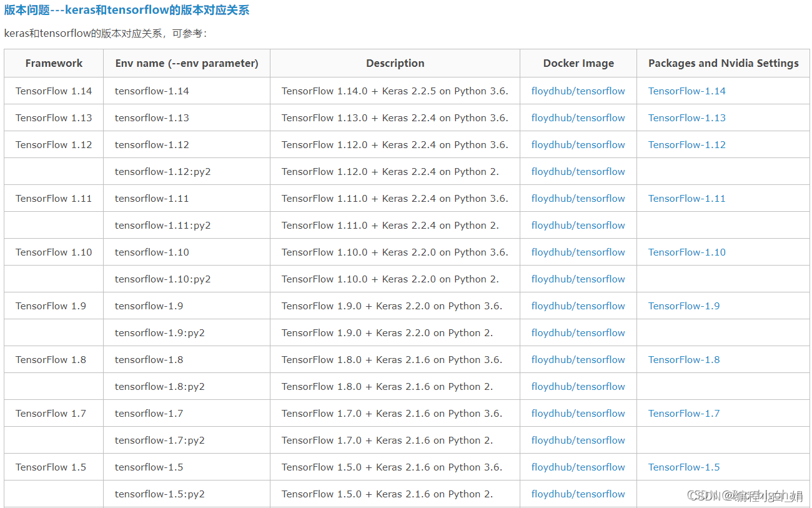812x508 pixels.
Task: Open floydhub/tensorflow link in the tensorflow-1.5 row
Action: pyautogui.click(x=578, y=467)
